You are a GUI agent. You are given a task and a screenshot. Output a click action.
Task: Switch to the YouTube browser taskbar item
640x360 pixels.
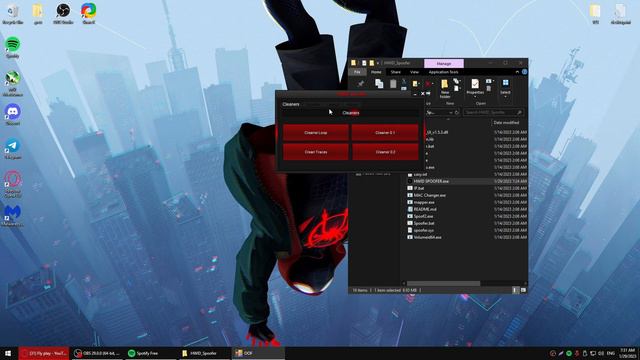click(44, 353)
